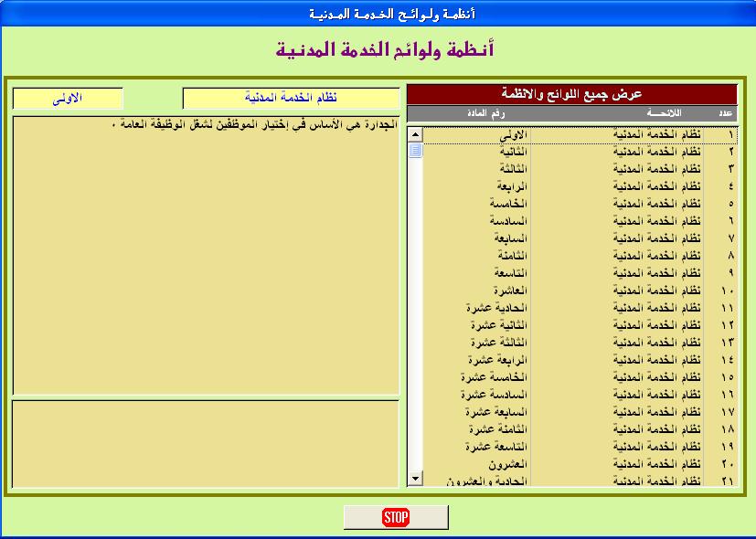Viewport: 756px width, 539px height.
Task: Select row ١٠ with article العاشرة
Action: tap(580, 291)
